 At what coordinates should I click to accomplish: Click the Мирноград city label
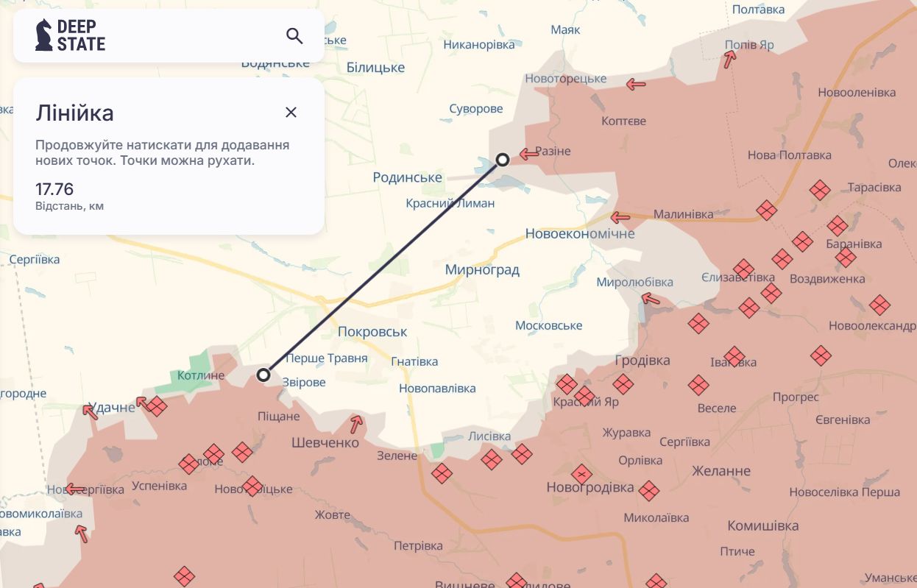(482, 270)
